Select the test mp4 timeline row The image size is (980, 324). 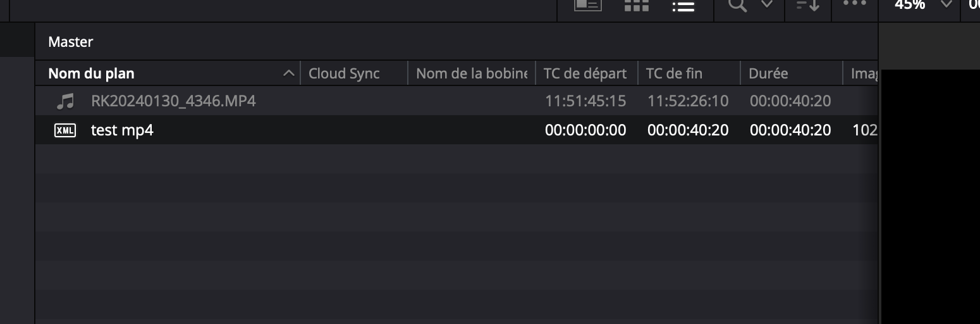[x=456, y=130]
